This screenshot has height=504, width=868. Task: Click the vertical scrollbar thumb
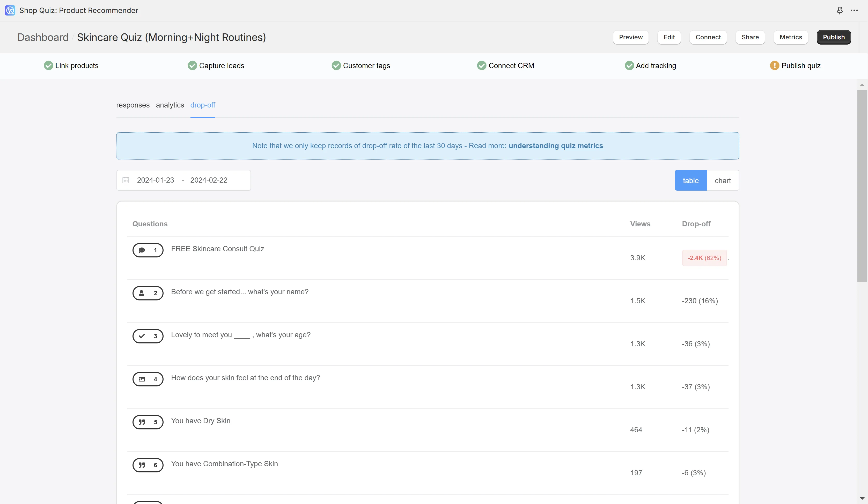(862, 186)
